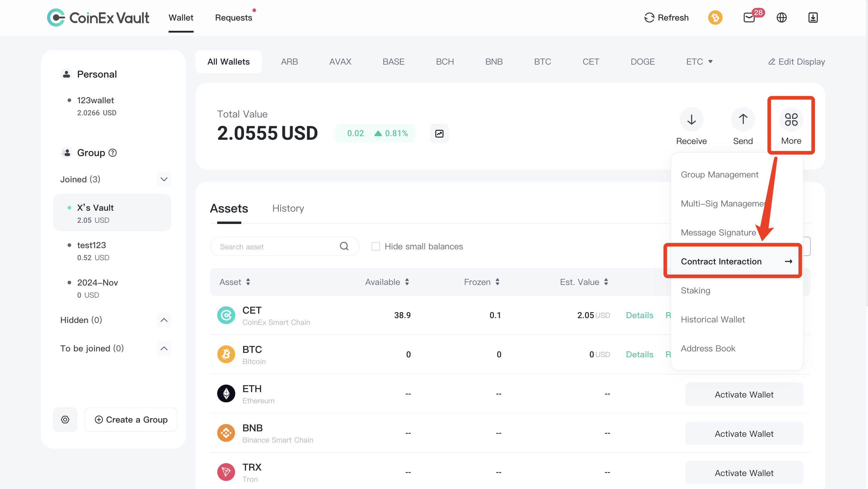Screen dimensions: 868x489
Task: Switch to the Assets tab
Action: pyautogui.click(x=229, y=208)
